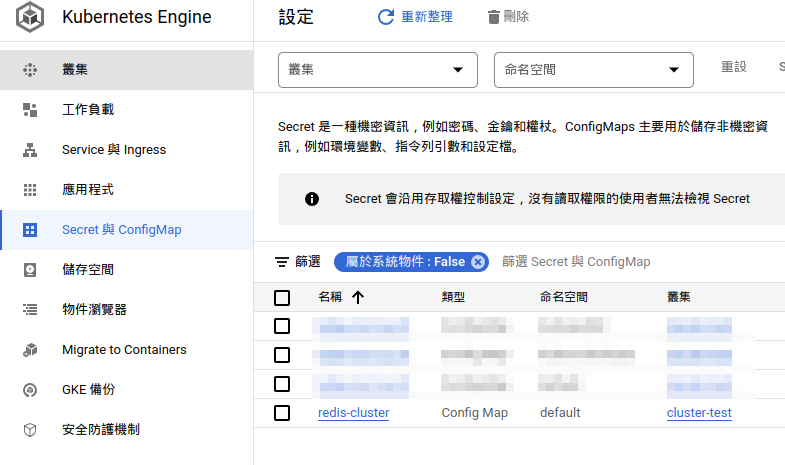Open 工作負載 in the sidebar

(126, 110)
